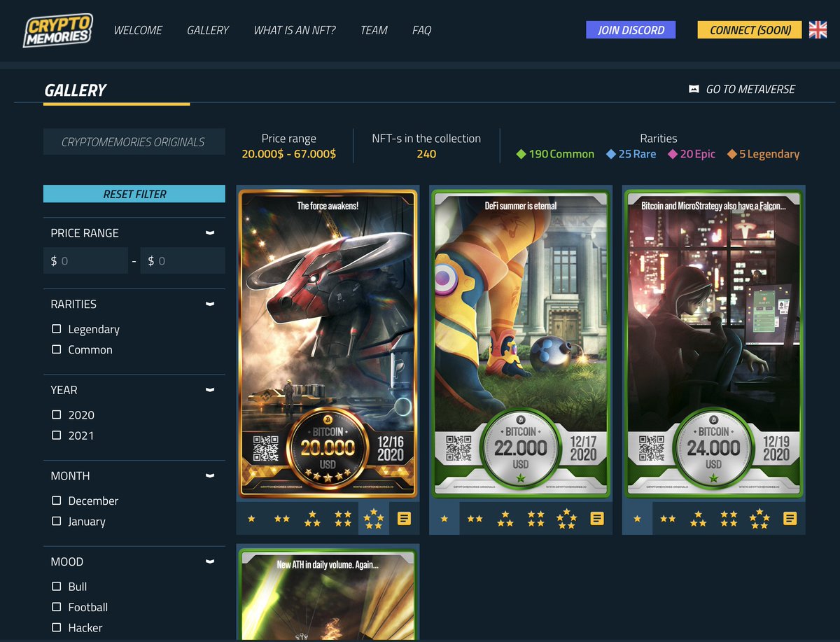Viewport: 840px width, 642px height.
Task: Select the Hacker mood checkbox
Action: coord(57,627)
